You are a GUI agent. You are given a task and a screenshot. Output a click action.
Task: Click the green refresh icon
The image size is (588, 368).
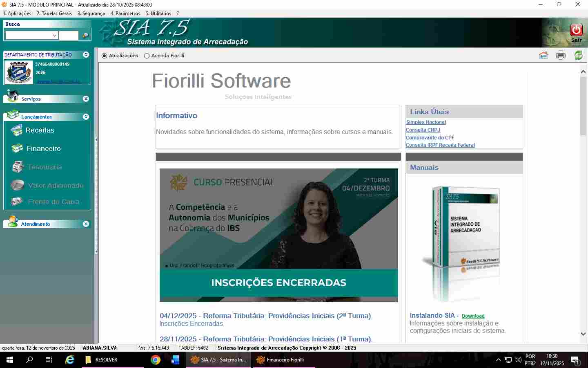[x=578, y=56]
